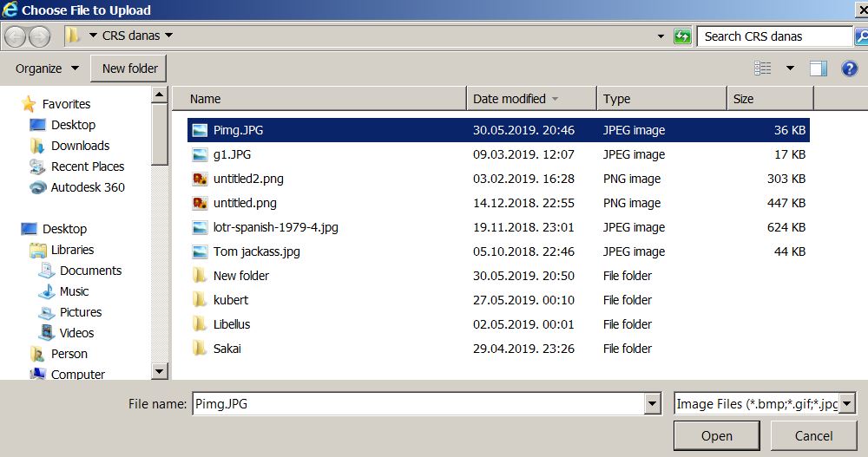The height and width of the screenshot is (457, 868).
Task: Click the New folder toolbar button
Action: [x=128, y=69]
